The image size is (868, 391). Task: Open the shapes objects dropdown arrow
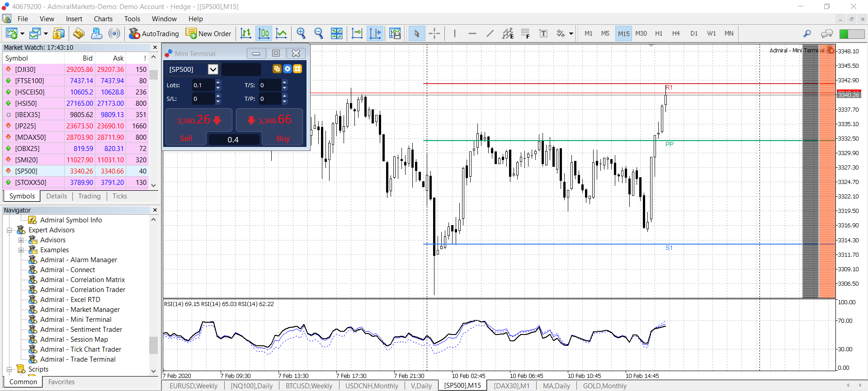click(571, 33)
